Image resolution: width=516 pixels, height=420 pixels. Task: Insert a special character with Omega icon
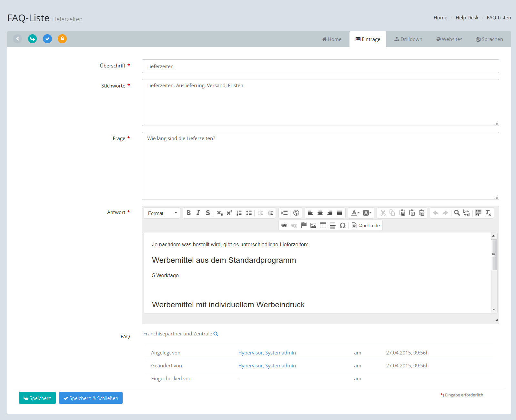342,226
